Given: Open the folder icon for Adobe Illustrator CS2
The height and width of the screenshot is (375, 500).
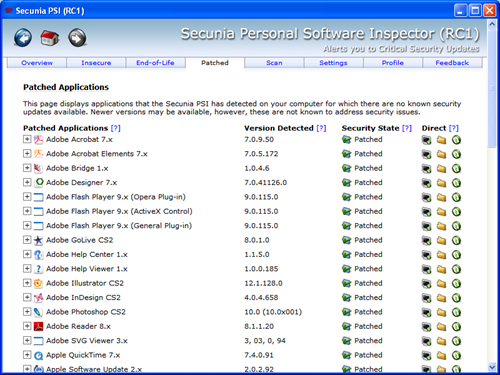Looking at the screenshot, I should (441, 283).
